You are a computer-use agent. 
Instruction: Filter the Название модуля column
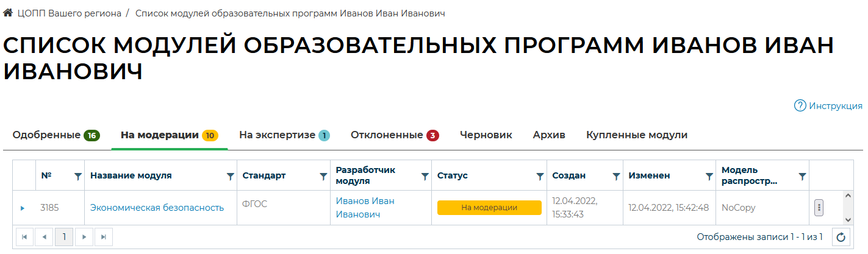pos(230,176)
